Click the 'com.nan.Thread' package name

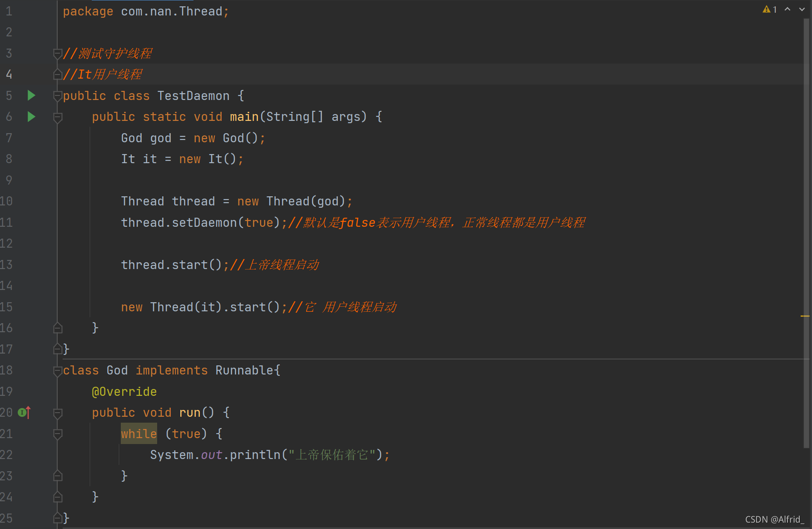(172, 11)
